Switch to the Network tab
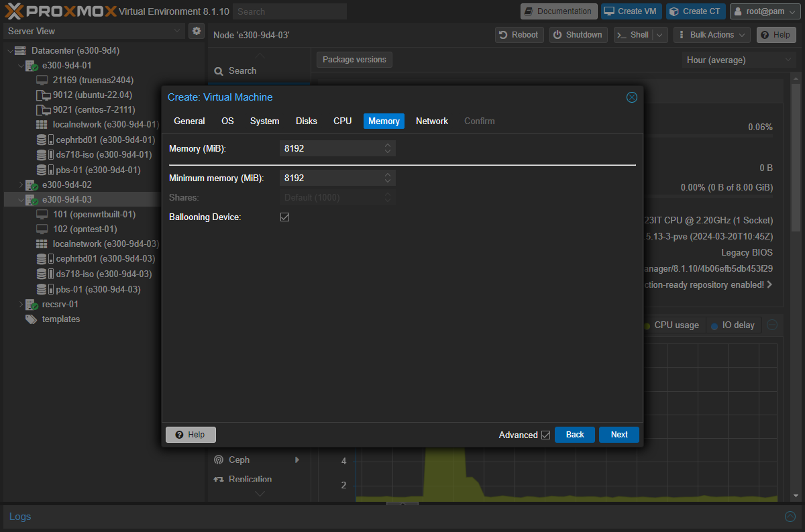The height and width of the screenshot is (532, 805). click(x=432, y=121)
